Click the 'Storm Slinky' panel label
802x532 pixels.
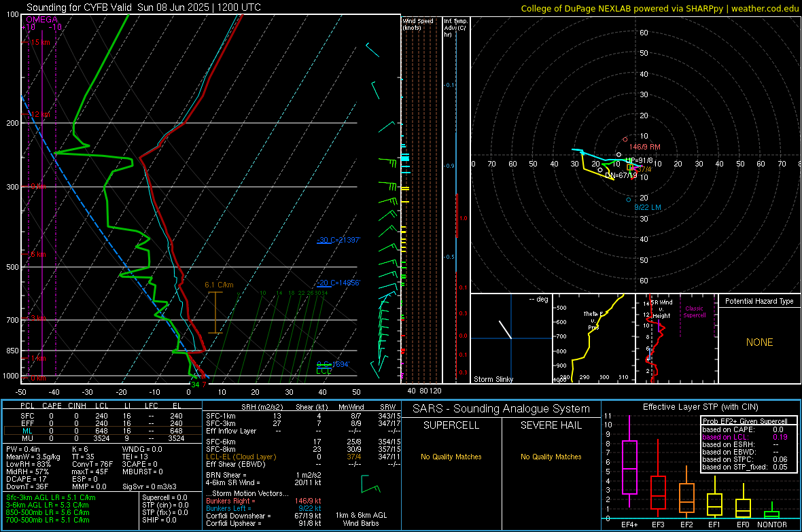[493, 379]
